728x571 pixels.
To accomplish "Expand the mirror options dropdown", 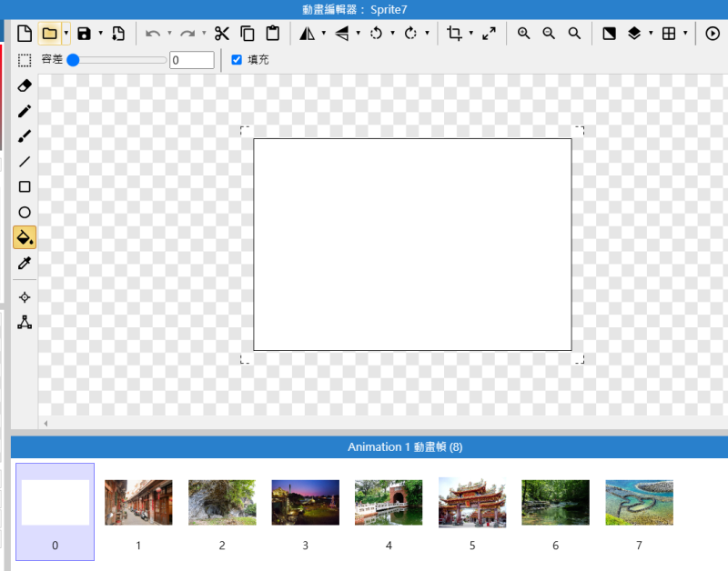I will tap(324, 34).
